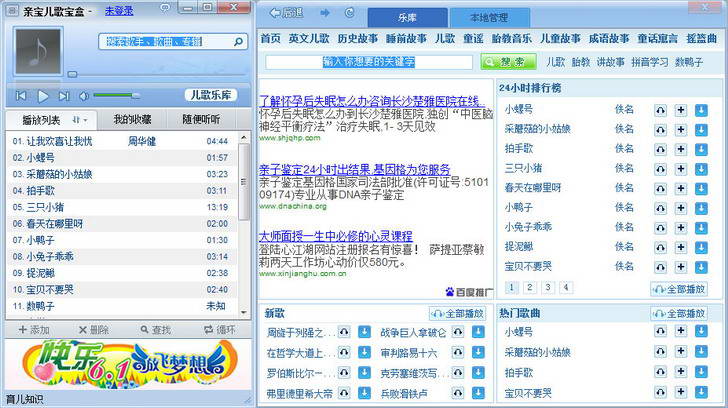Listen to 三只小猪 in ranking list
The image size is (728, 408).
click(x=660, y=169)
